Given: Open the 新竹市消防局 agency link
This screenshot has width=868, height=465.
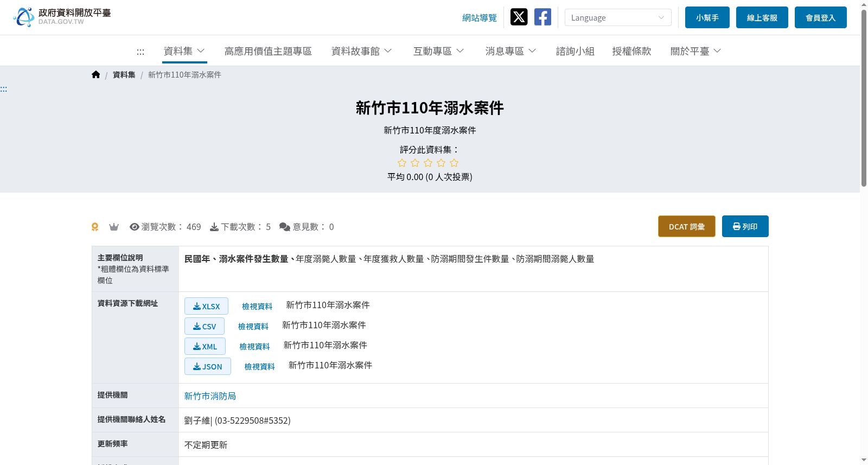Looking at the screenshot, I should (x=210, y=396).
